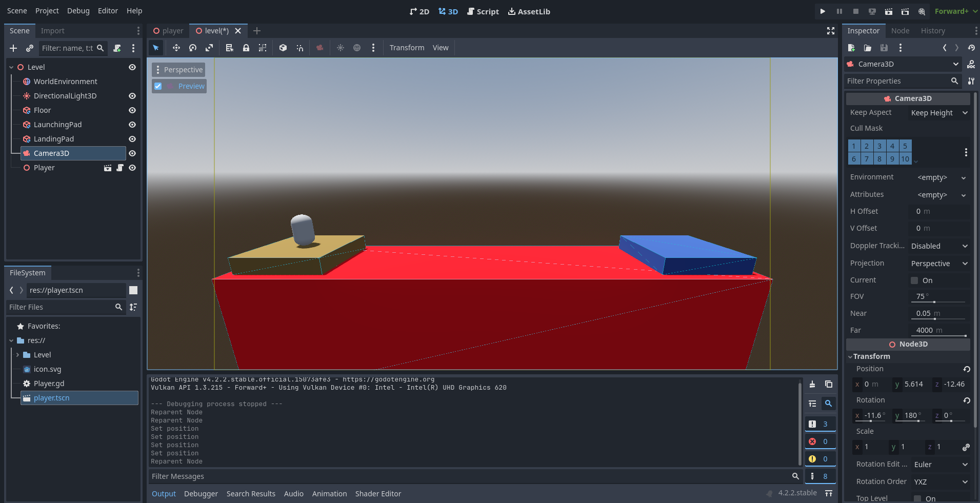This screenshot has height=503, width=980.
Task: Enable the Current camera checkbox
Action: click(x=914, y=280)
